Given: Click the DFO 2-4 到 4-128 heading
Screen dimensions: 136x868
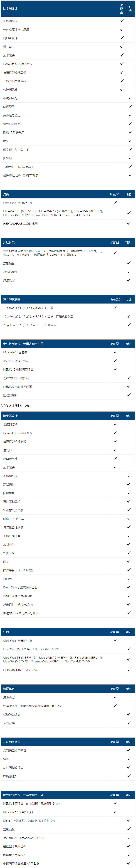Looking at the screenshot, I should [x=15, y=406].
